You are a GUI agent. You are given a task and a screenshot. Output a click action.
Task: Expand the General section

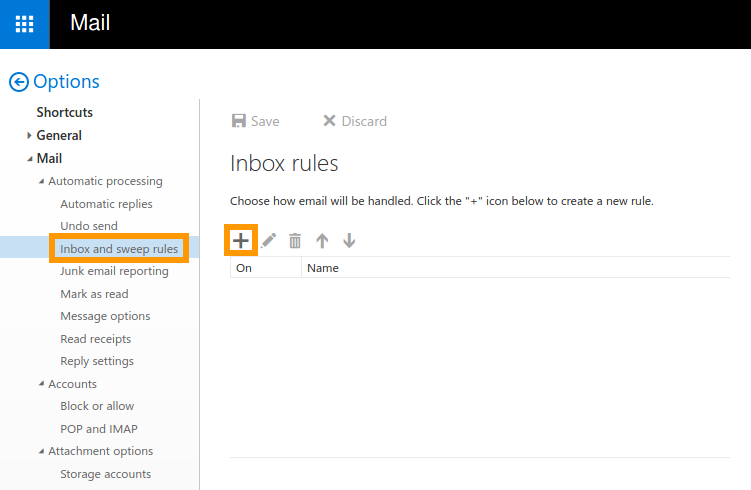coord(30,136)
